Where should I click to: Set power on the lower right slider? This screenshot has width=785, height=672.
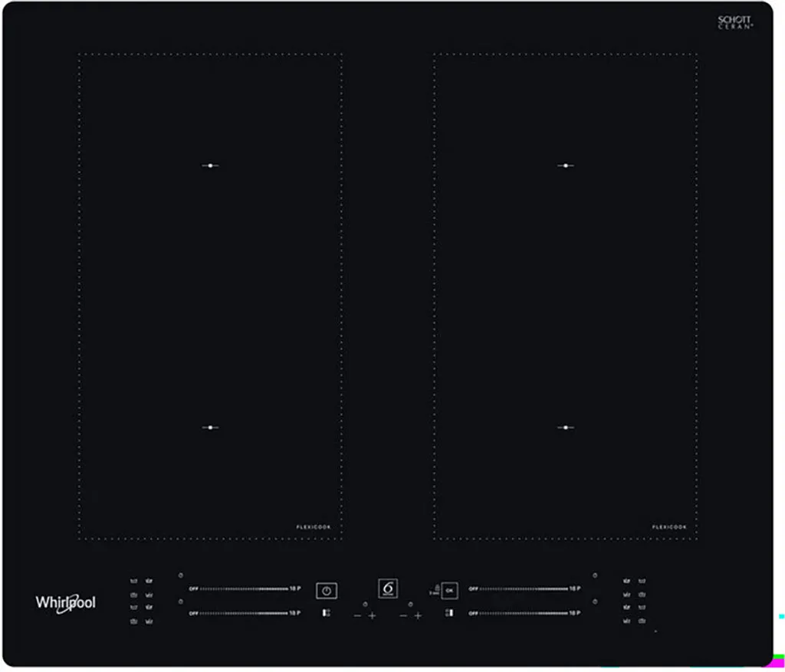524,613
